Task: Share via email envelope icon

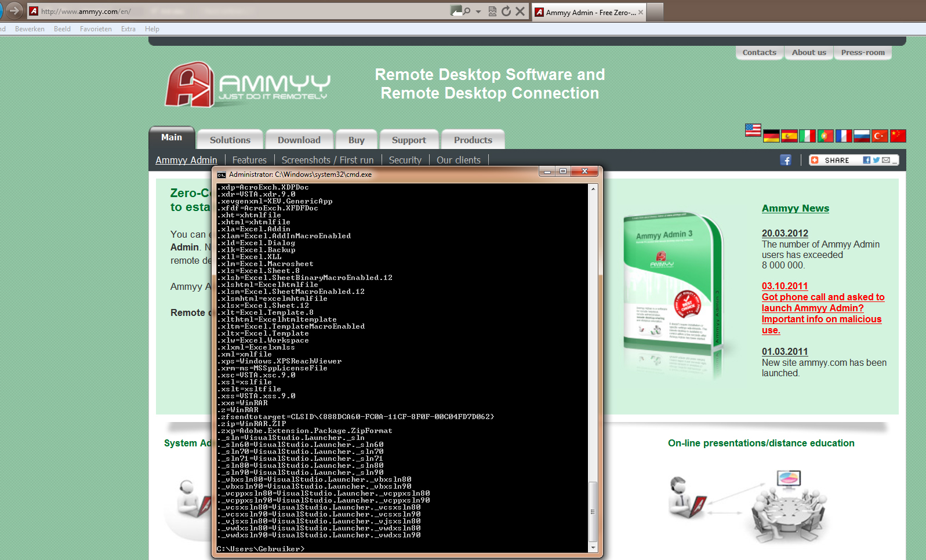Action: [886, 160]
